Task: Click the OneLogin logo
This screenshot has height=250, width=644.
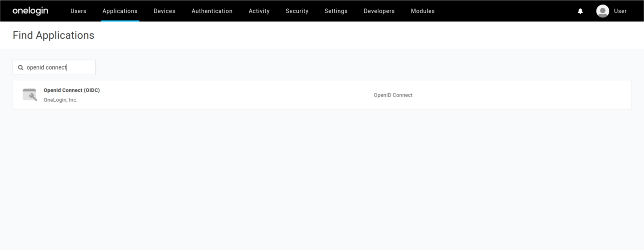Action: click(30, 11)
